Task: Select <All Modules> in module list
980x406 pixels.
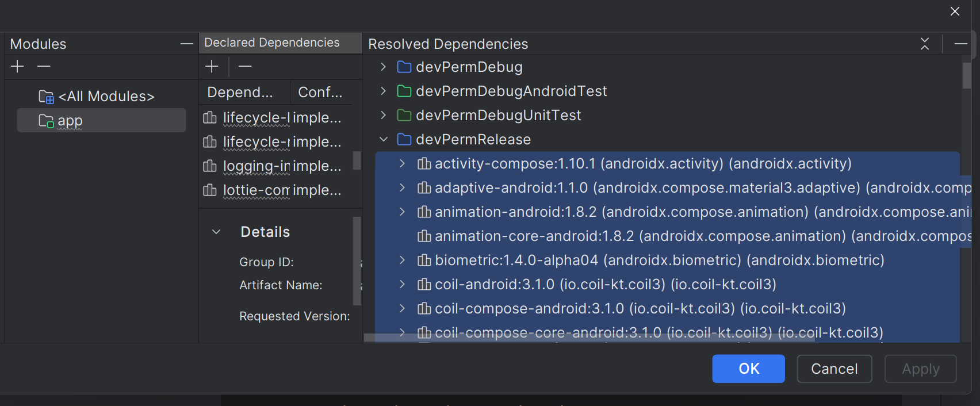Action: coord(101,97)
